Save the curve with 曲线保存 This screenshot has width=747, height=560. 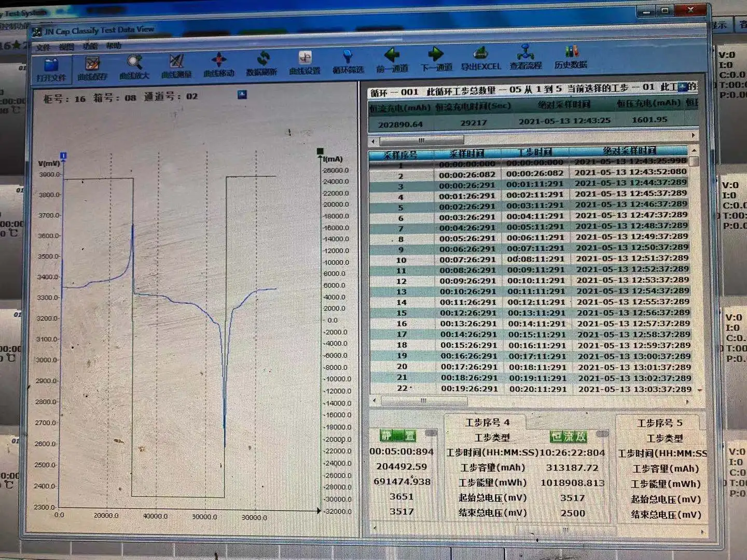click(x=92, y=68)
